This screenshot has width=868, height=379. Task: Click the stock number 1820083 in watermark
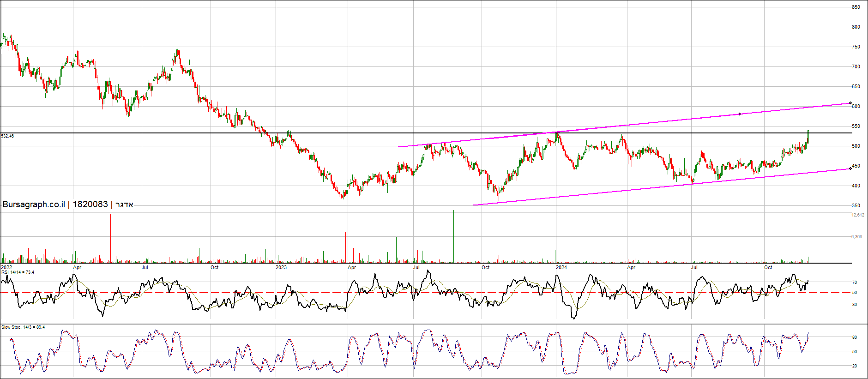tap(90, 205)
